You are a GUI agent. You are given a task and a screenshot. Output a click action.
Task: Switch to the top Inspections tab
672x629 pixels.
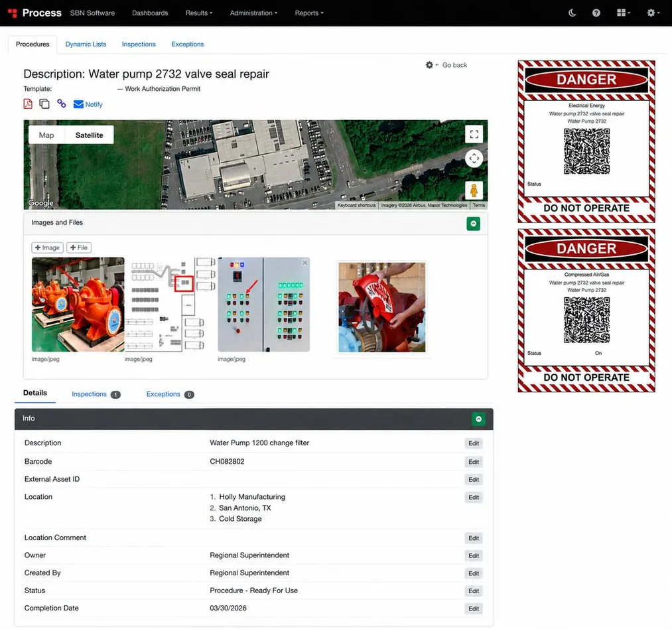[139, 44]
